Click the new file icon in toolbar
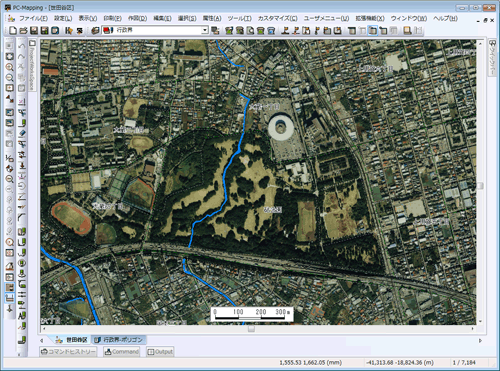The width and height of the screenshot is (500, 371). pos(13,31)
